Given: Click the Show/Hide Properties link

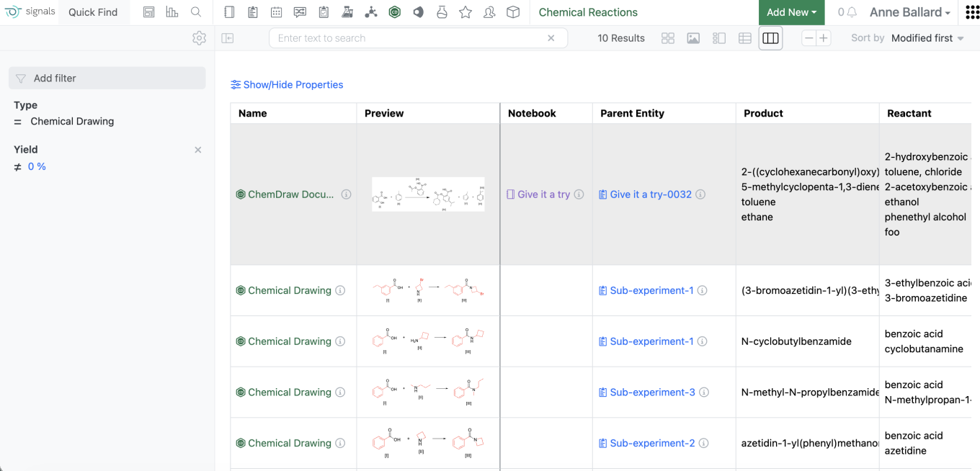Looking at the screenshot, I should (x=287, y=85).
